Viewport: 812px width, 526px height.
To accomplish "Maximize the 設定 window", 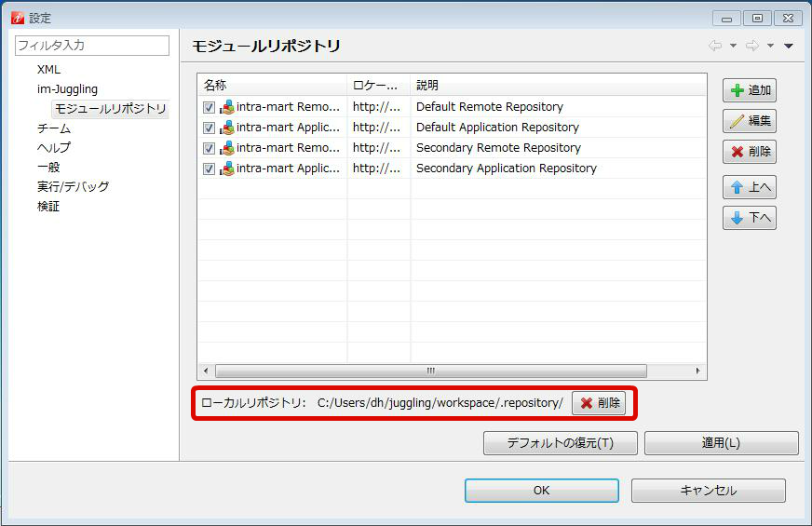I will point(757,18).
